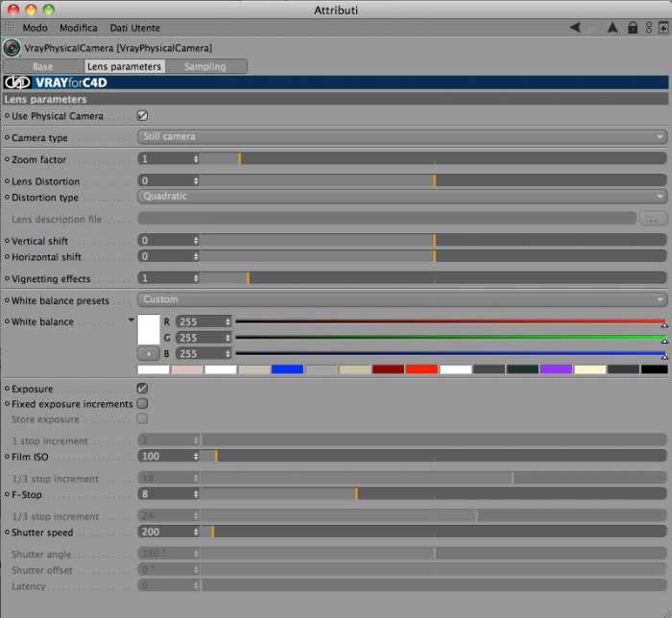The image size is (672, 618).
Task: Click the lens description file browse button
Action: coord(653,219)
